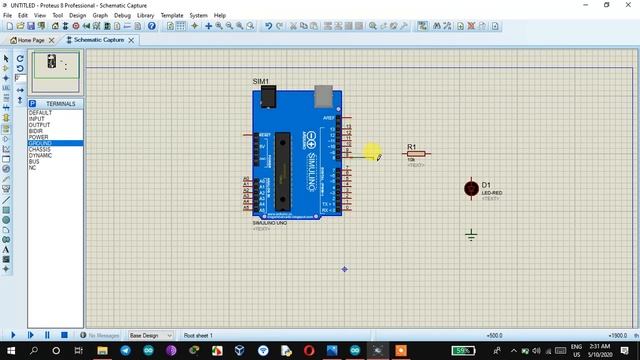Step the simulation forward
Screen dimensions: 640x360
click(31, 335)
